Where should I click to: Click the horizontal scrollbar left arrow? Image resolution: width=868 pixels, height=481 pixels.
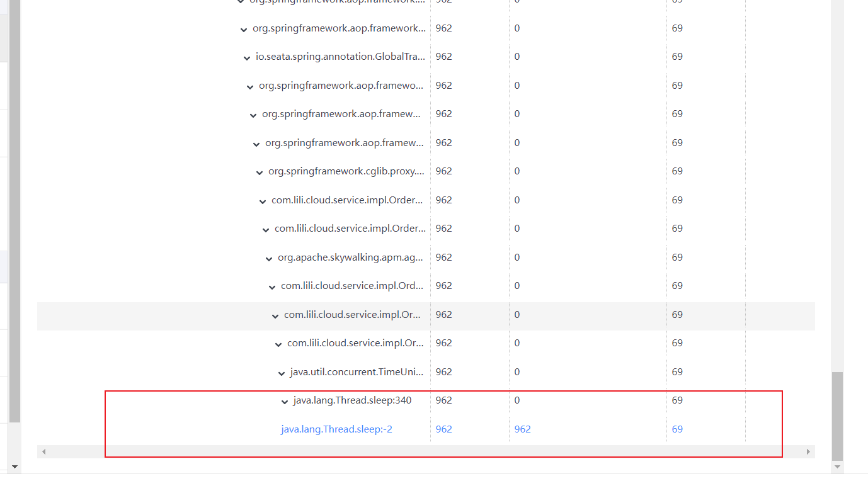(x=43, y=451)
